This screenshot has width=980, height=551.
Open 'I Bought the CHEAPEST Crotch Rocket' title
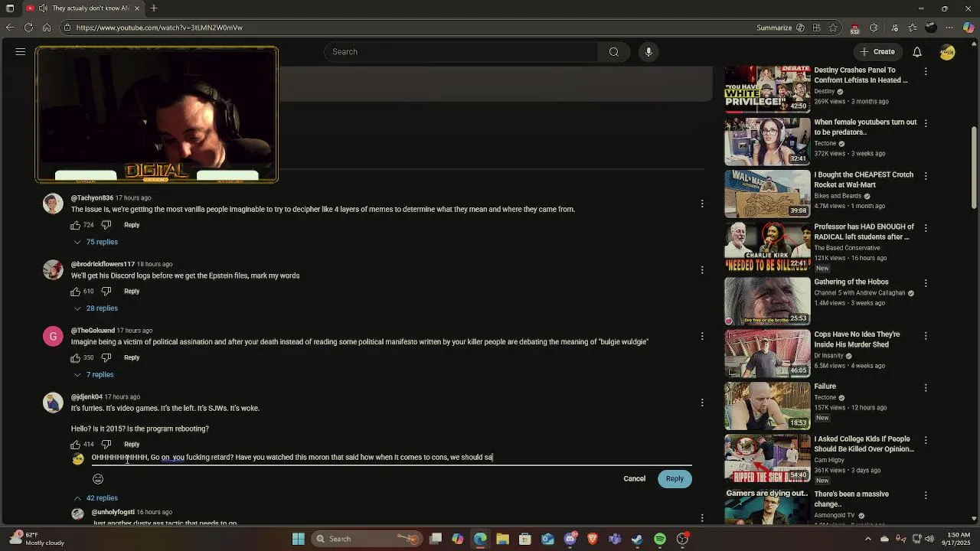click(864, 180)
